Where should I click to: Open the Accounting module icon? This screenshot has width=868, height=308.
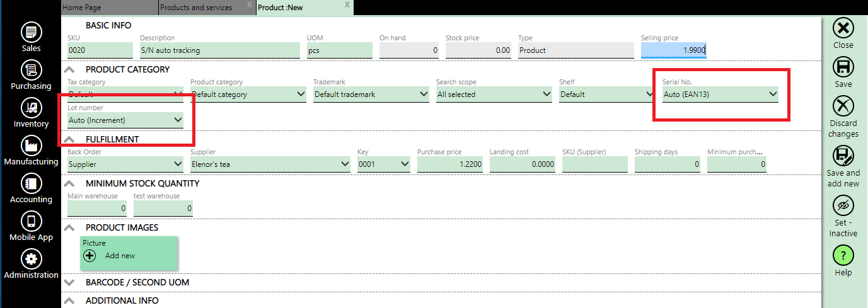[x=31, y=183]
